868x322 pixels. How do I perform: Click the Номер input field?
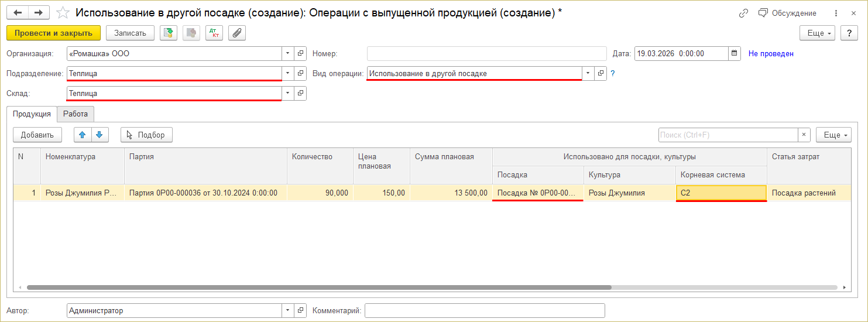[x=487, y=54]
